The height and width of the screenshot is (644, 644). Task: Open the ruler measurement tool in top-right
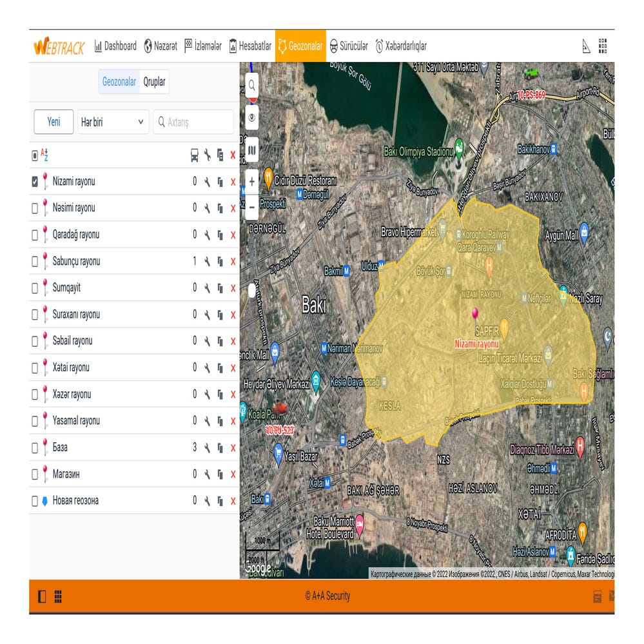[x=586, y=46]
